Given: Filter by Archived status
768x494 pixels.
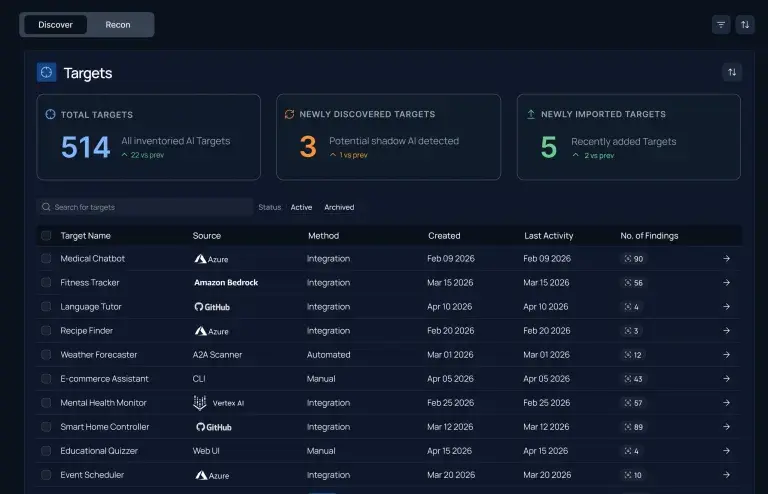Looking at the screenshot, I should [339, 207].
